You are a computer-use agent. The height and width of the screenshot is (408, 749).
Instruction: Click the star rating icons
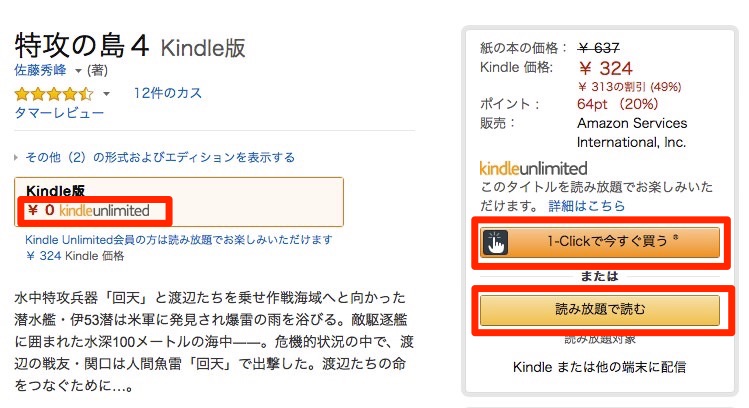tap(53, 94)
